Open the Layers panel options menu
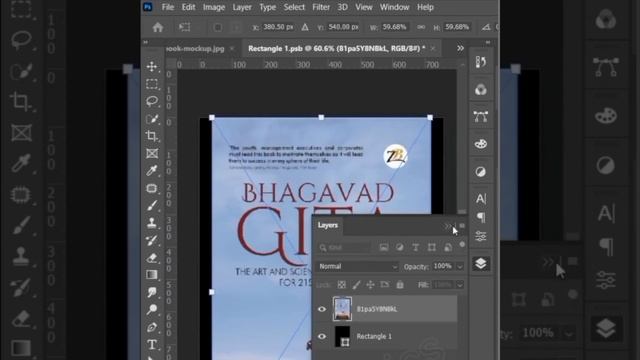This screenshot has width=640, height=360. click(462, 226)
